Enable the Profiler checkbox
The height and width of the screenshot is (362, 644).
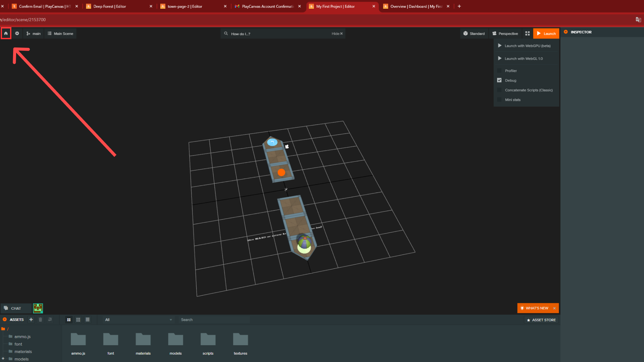tap(499, 71)
